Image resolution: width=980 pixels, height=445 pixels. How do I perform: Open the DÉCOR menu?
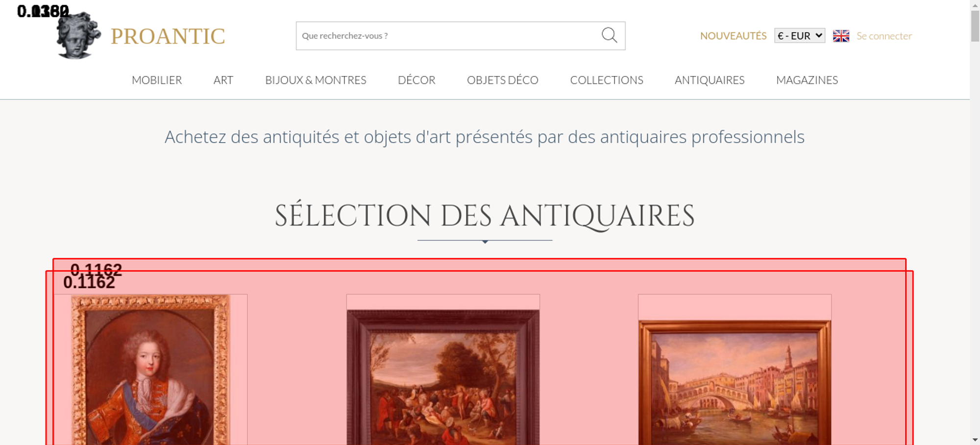(x=416, y=80)
